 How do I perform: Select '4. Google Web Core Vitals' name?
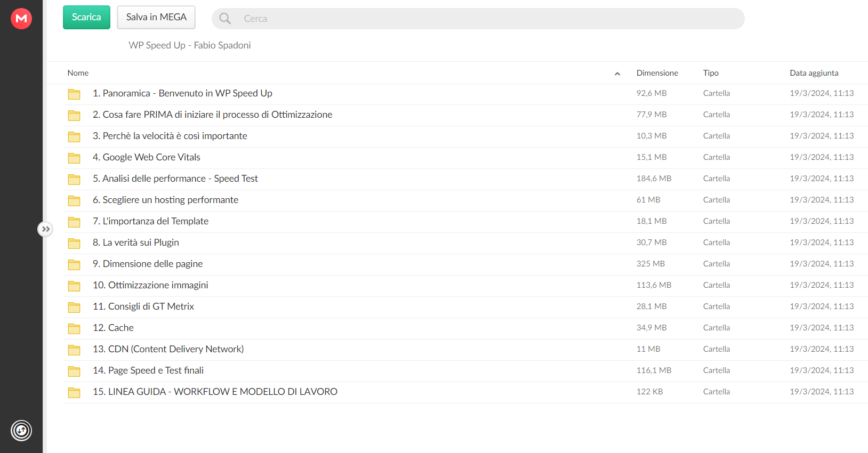tap(146, 157)
